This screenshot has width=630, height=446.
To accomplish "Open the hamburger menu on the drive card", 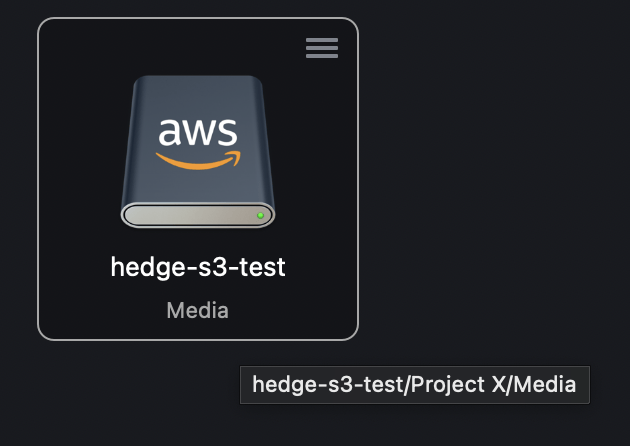I will pyautogui.click(x=321, y=48).
